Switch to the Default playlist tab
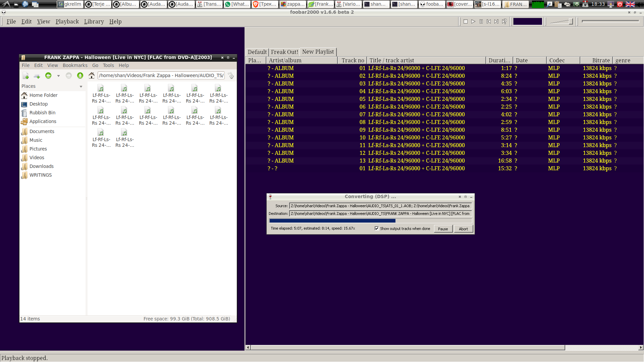 pos(257,52)
